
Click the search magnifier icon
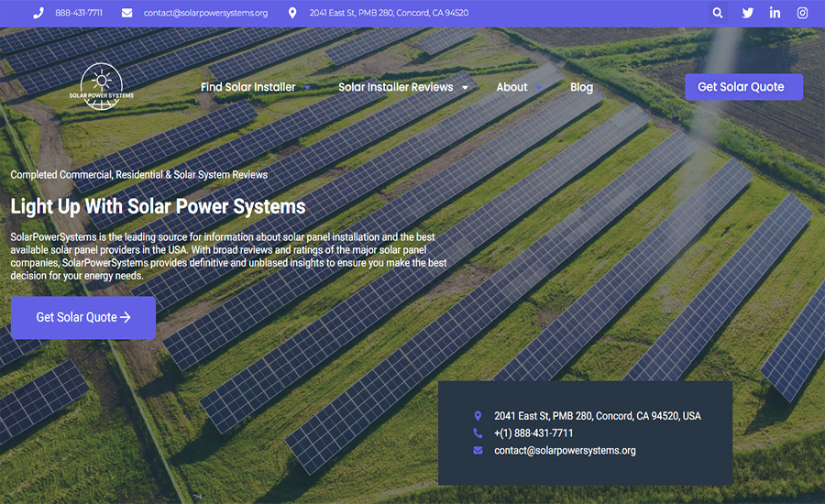point(718,13)
